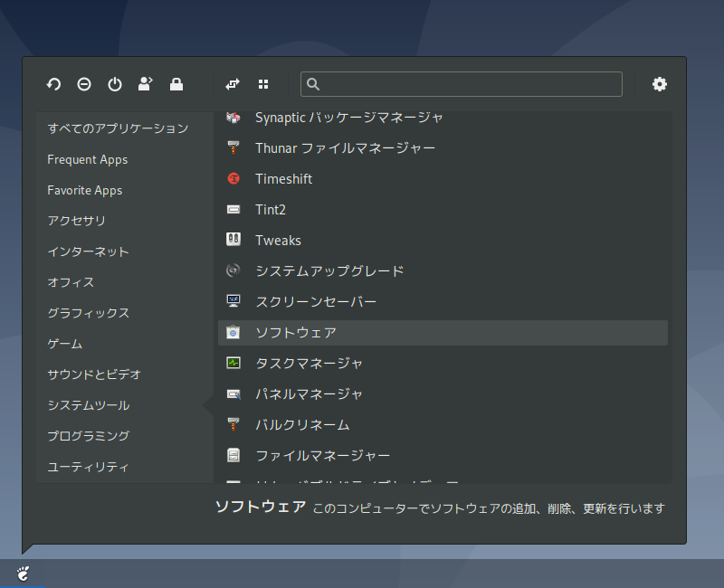Open the プログラミング category
The width and height of the screenshot is (724, 588).
(88, 436)
